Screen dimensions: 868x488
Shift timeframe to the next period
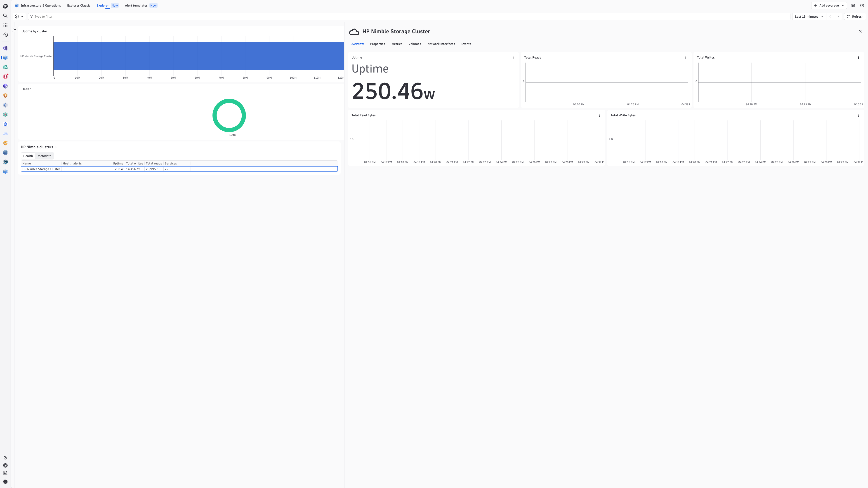pos(838,16)
